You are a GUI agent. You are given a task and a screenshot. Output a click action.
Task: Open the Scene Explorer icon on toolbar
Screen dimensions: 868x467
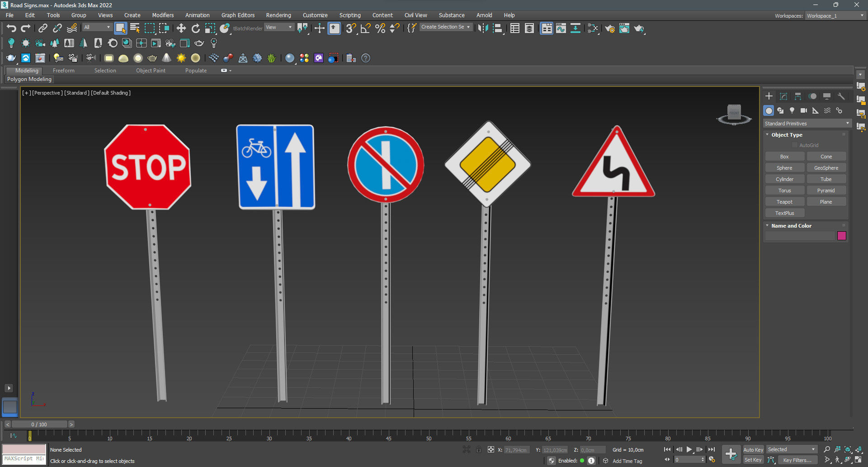pyautogui.click(x=514, y=28)
